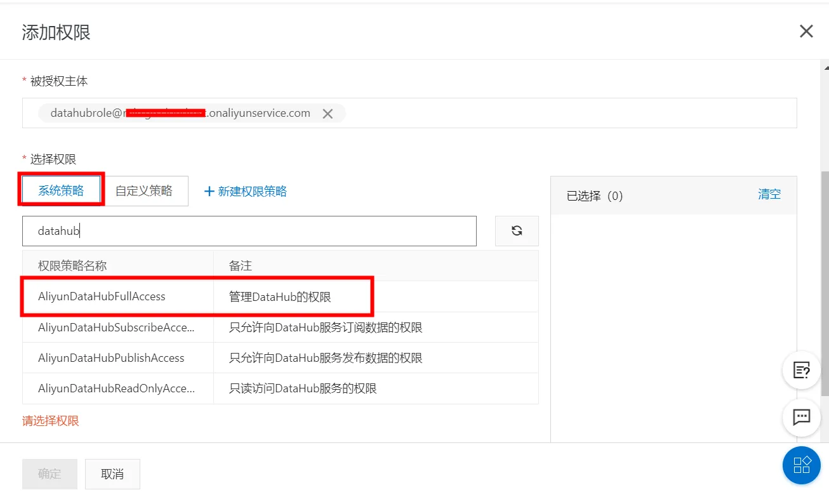Viewport: 829px width, 504px height.
Task: Click the dialog's vertical scrollbar thumb
Action: point(825,283)
